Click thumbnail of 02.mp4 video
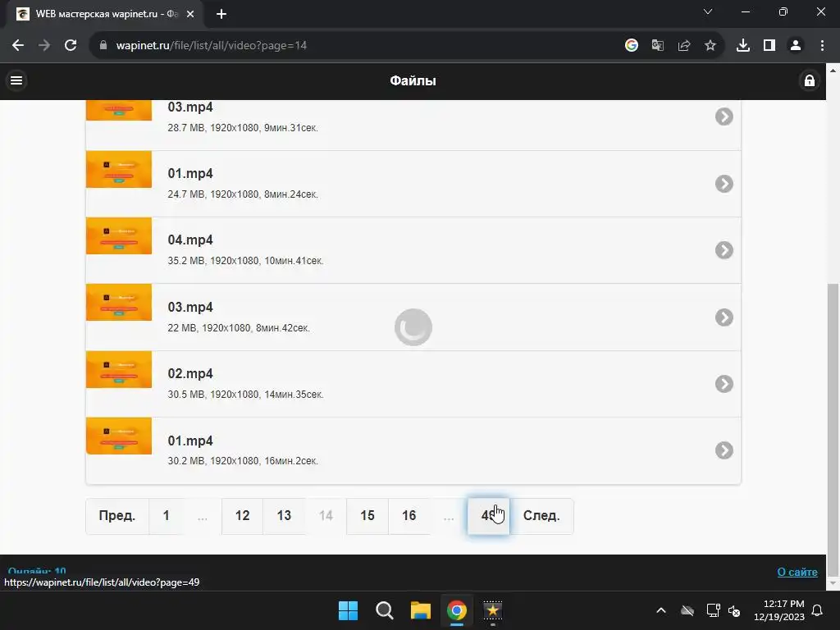Viewport: 840px width, 630px height. click(x=119, y=369)
